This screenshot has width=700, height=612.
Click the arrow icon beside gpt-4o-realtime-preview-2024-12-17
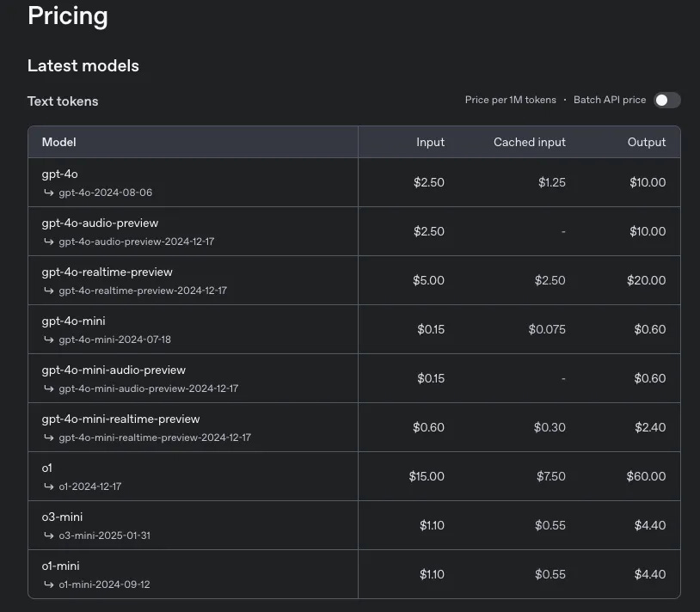point(49,291)
